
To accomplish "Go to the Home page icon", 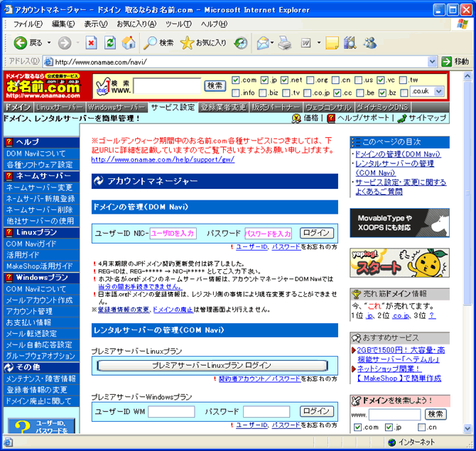I will [129, 43].
